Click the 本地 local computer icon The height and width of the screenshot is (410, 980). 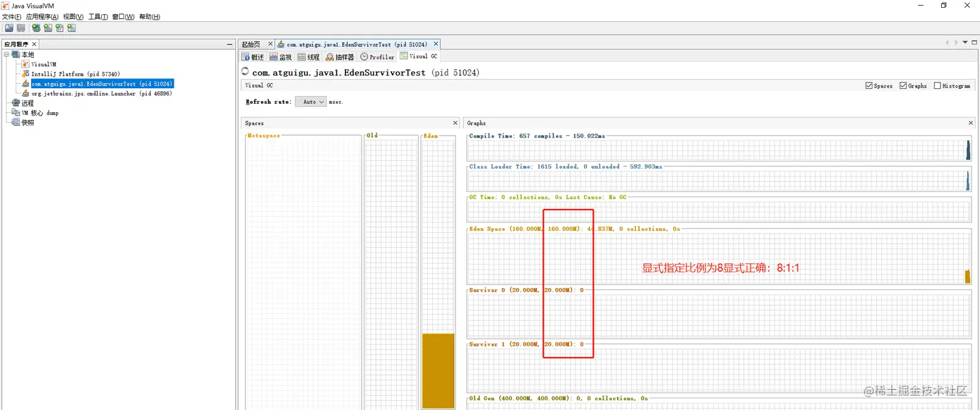[16, 54]
